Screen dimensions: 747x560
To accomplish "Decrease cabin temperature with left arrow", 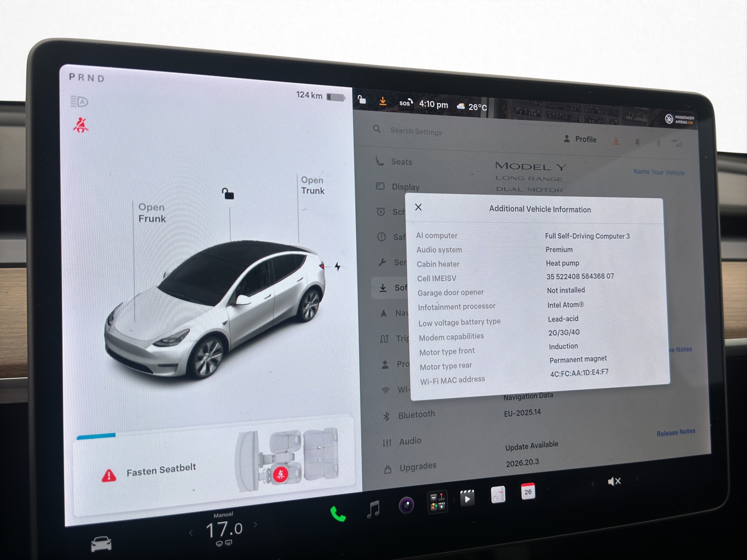I will pyautogui.click(x=191, y=533).
